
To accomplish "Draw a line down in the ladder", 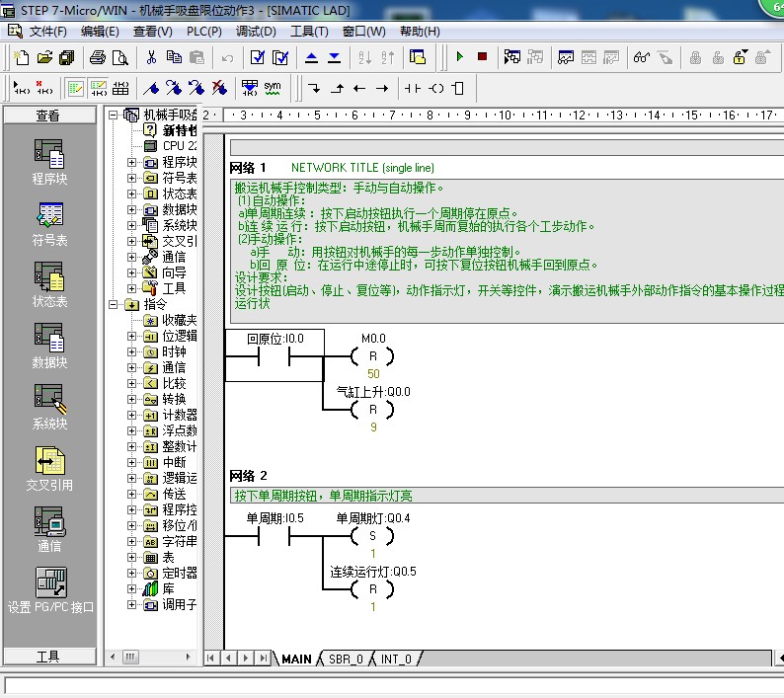I will click(315, 89).
